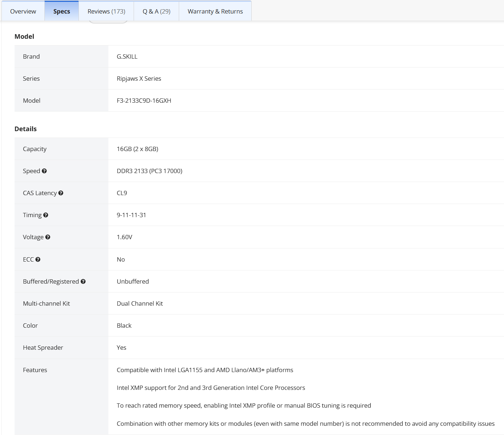Click the 1.60V voltage value
This screenshot has height=435, width=504.
point(124,237)
